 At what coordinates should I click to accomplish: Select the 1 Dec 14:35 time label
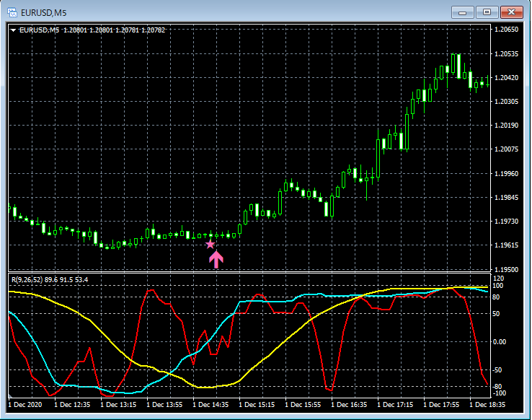coord(210,406)
